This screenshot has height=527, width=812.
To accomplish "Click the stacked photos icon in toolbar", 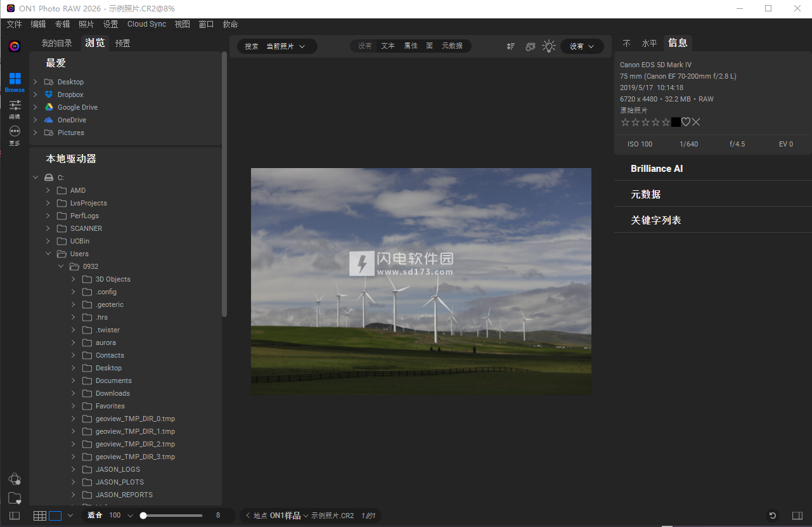I will pyautogui.click(x=530, y=46).
